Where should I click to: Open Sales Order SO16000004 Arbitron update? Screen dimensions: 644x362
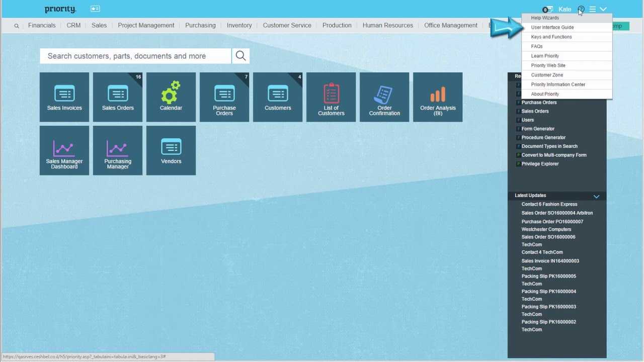point(557,213)
